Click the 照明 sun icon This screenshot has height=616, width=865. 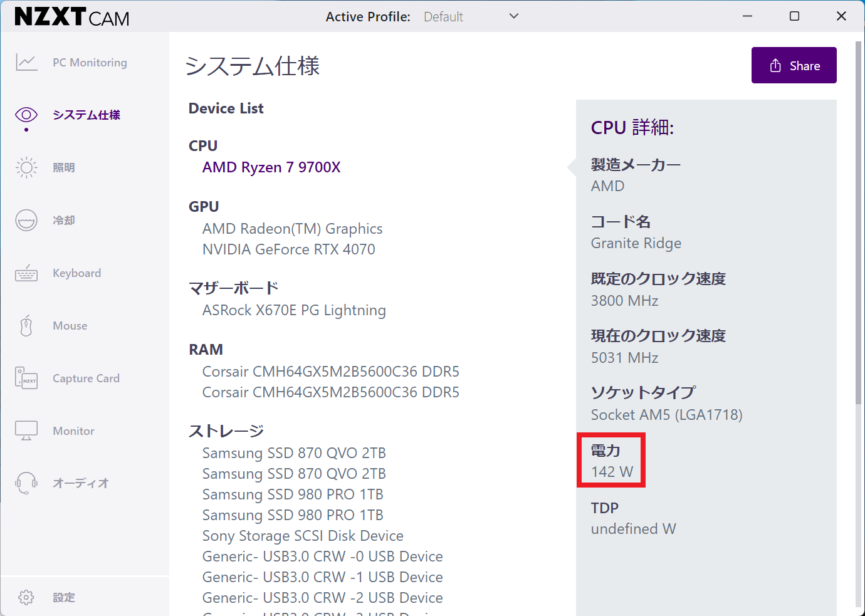26,167
